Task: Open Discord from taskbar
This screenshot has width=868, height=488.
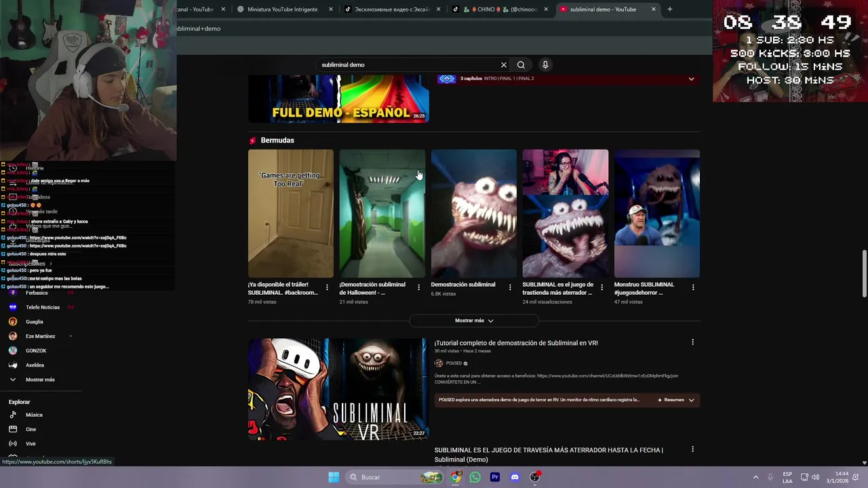Action: [x=515, y=477]
